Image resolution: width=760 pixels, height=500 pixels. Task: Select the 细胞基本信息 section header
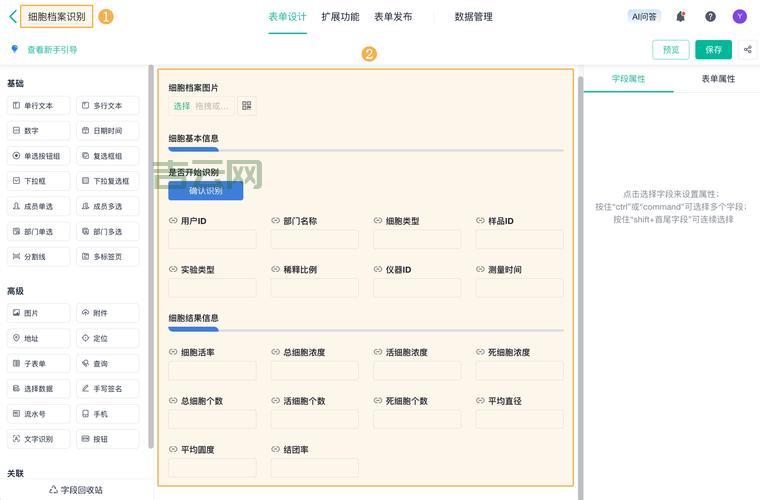193,139
